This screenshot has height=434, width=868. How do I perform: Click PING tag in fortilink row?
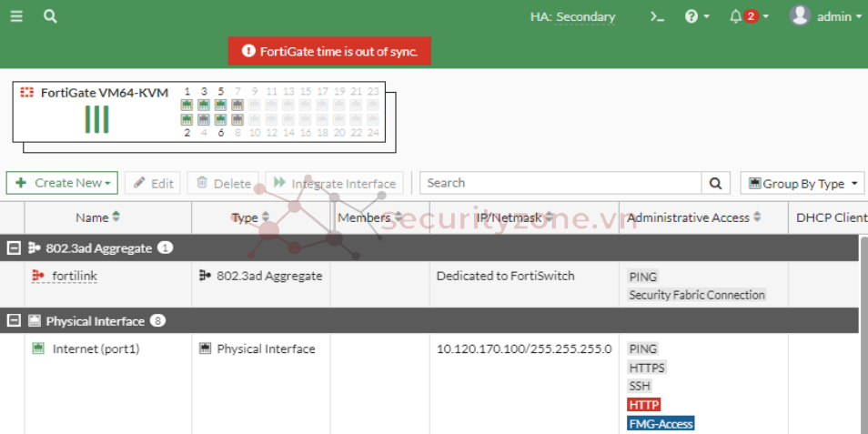(x=642, y=277)
